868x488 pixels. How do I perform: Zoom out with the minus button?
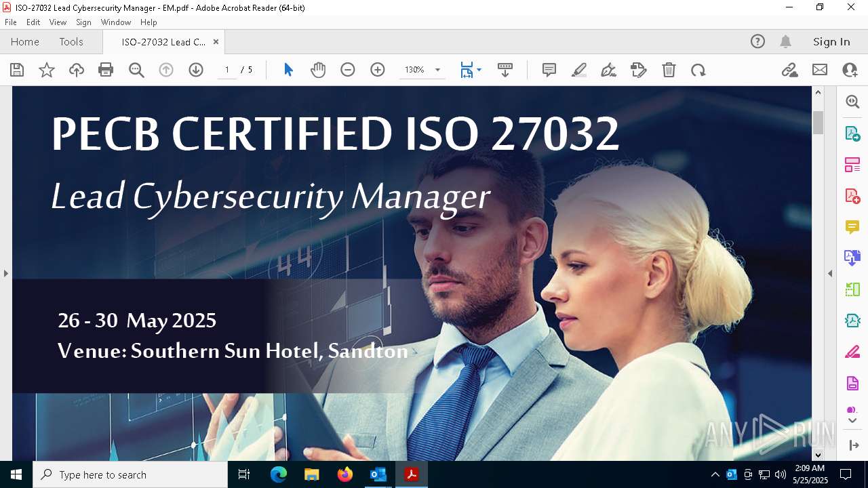(348, 70)
